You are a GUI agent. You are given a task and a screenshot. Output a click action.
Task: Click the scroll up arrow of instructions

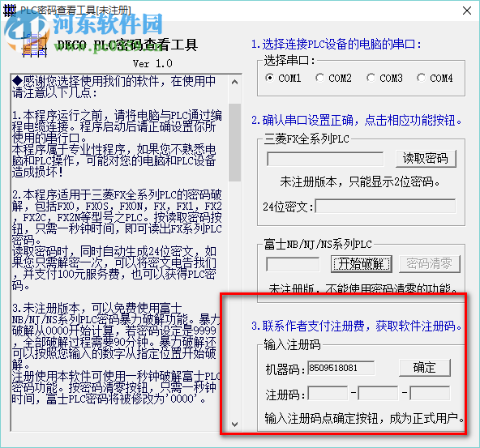pyautogui.click(x=235, y=82)
